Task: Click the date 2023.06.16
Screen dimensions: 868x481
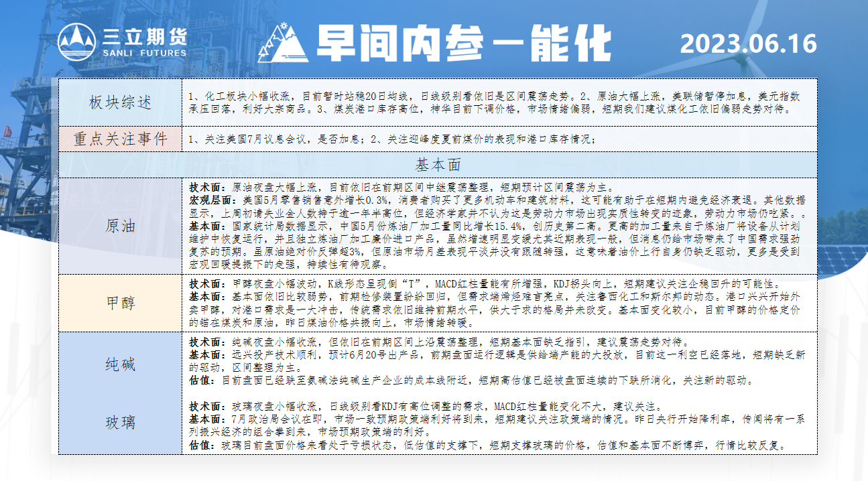Action: 749,44
